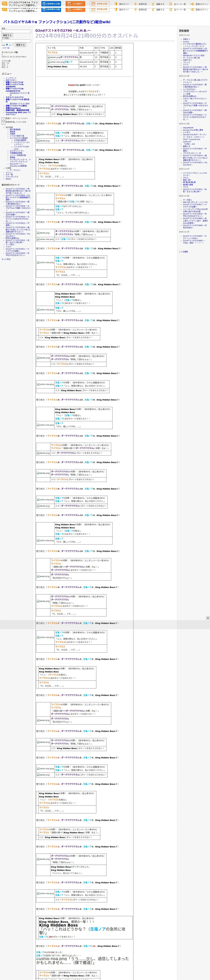Click 検索する button below keyword search field
210x980 pixels.
pyautogui.click(x=7, y=35)
